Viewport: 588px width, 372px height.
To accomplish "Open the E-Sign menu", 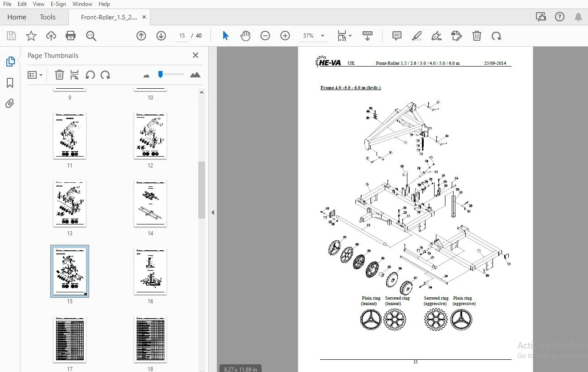I will [58, 4].
